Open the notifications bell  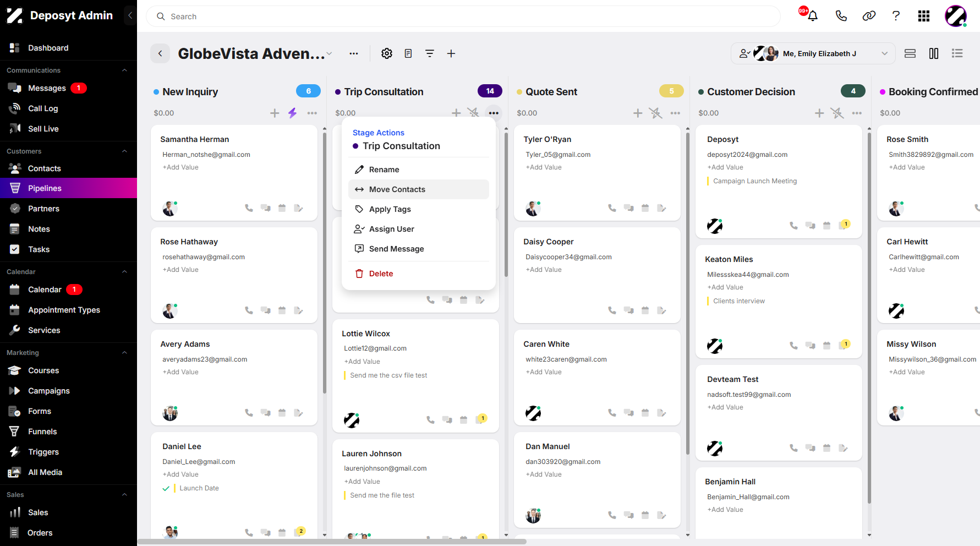click(812, 16)
